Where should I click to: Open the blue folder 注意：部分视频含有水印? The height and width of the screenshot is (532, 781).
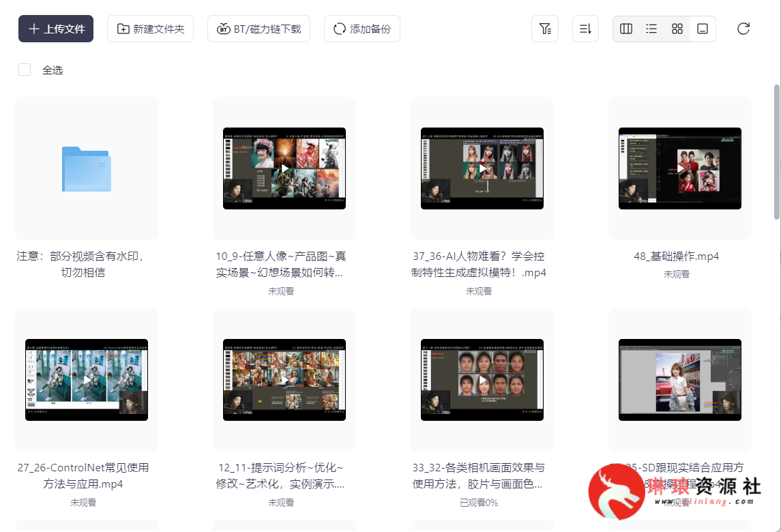click(x=87, y=168)
